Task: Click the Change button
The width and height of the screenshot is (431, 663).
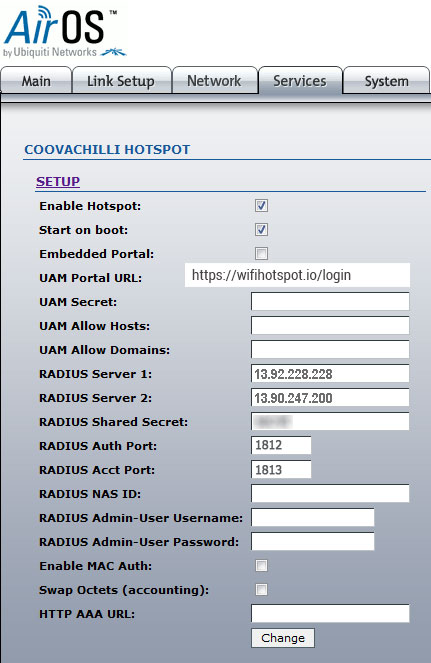Action: coord(283,638)
